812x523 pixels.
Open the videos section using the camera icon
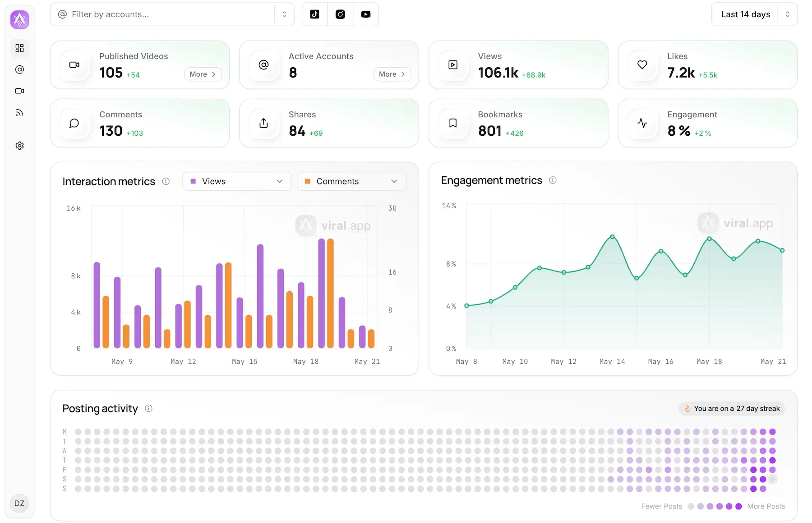19,91
